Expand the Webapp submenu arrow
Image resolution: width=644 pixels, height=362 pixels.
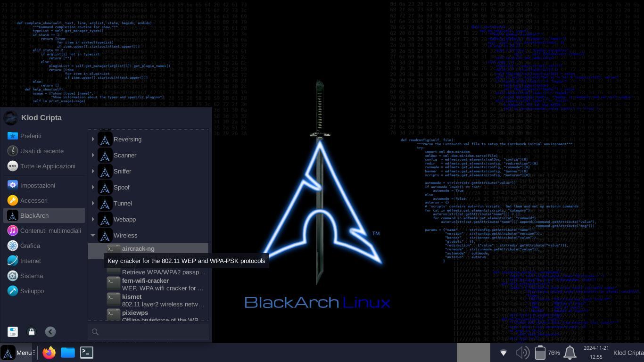(93, 219)
